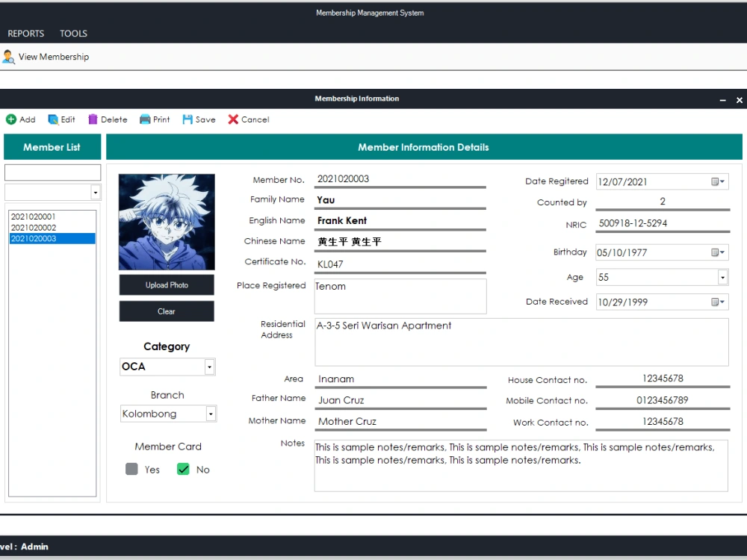Select member 2021020003 in list
The width and height of the screenshot is (747, 560).
click(x=52, y=239)
